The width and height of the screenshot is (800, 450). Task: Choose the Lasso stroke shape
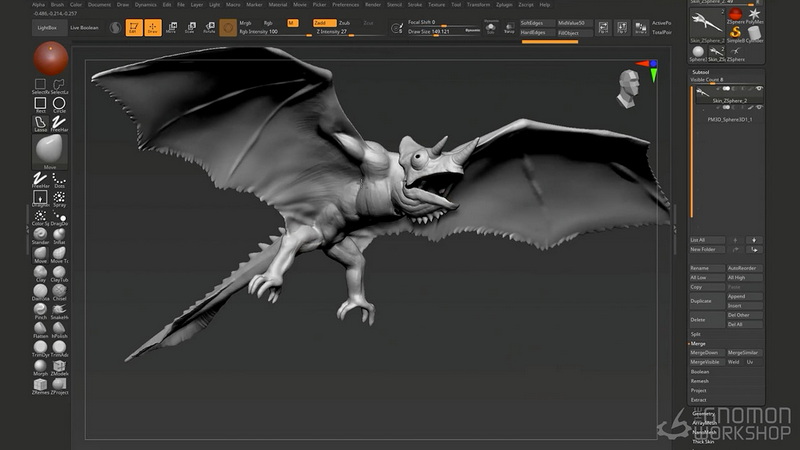[40, 123]
